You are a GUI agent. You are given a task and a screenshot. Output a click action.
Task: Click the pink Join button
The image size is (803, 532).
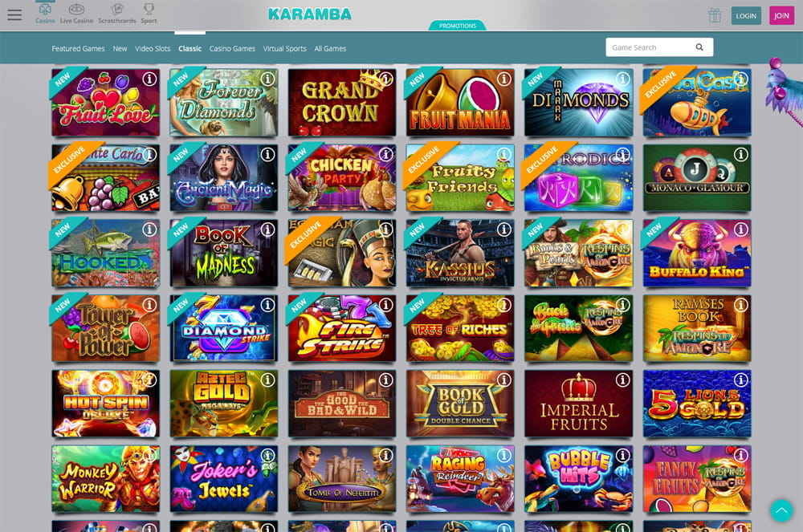(781, 16)
